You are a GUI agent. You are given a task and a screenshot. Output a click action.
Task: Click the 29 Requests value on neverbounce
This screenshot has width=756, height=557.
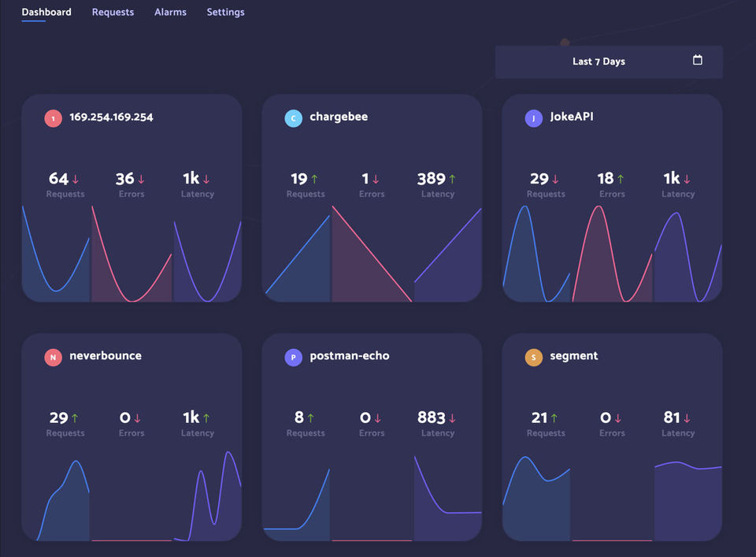(59, 418)
